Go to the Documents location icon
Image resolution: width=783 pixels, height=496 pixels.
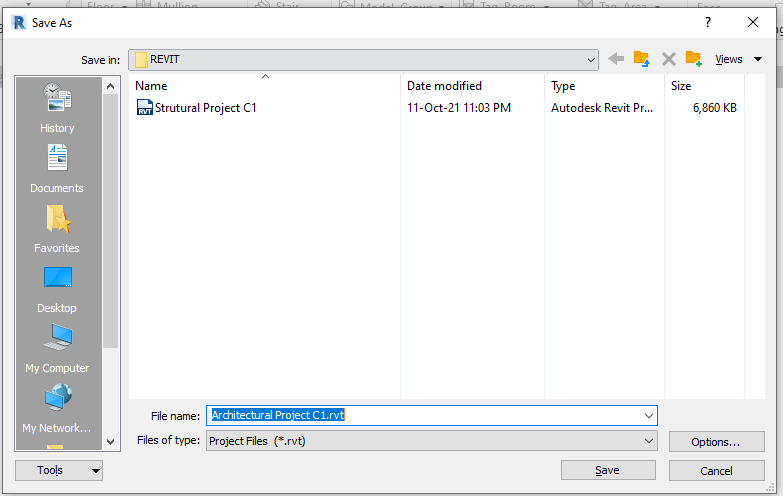point(57,168)
